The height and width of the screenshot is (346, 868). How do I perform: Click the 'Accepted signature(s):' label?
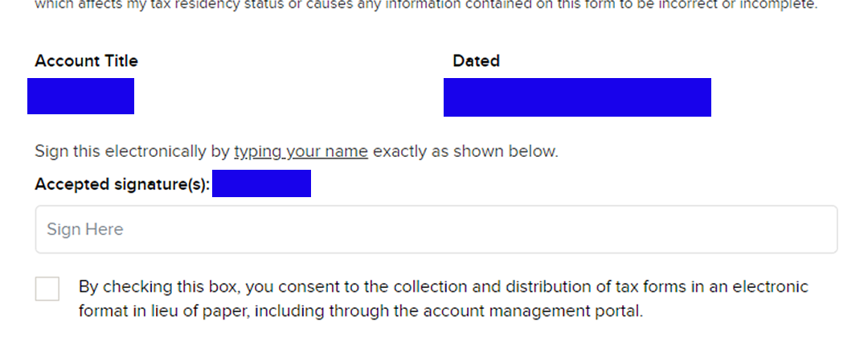tap(122, 184)
